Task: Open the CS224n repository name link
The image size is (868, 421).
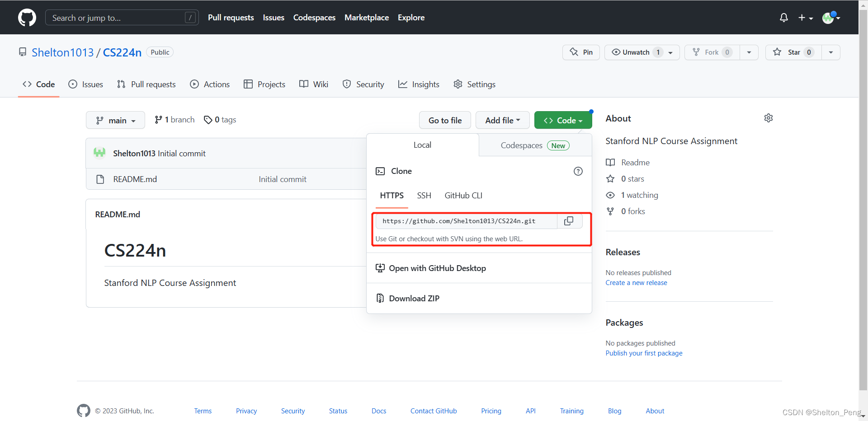Action: click(122, 52)
